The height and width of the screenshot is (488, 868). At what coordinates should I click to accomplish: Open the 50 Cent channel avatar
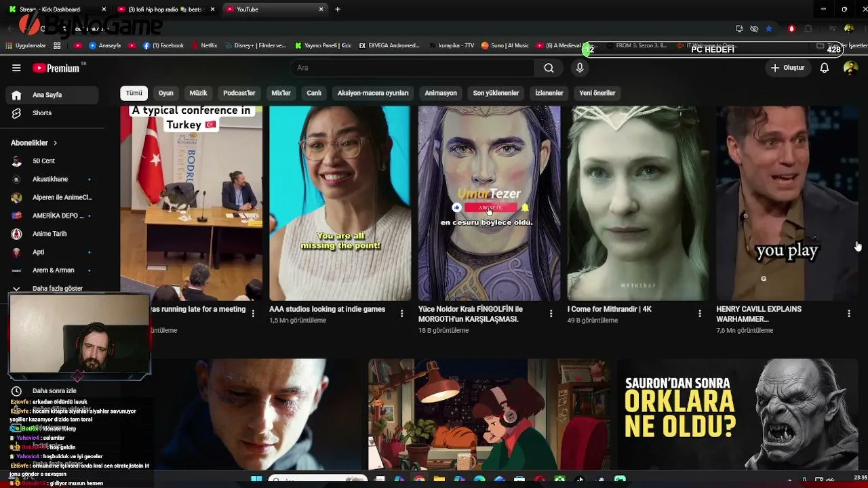(x=17, y=161)
